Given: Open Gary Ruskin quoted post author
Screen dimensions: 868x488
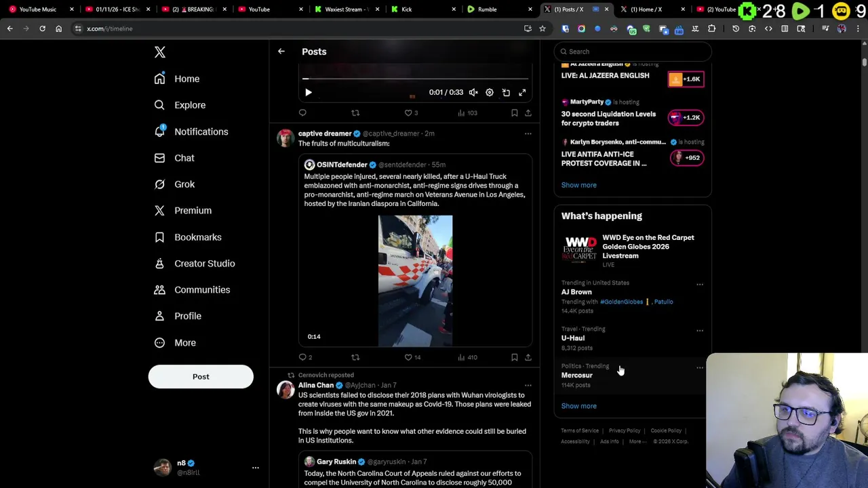Looking at the screenshot, I should [336, 462].
